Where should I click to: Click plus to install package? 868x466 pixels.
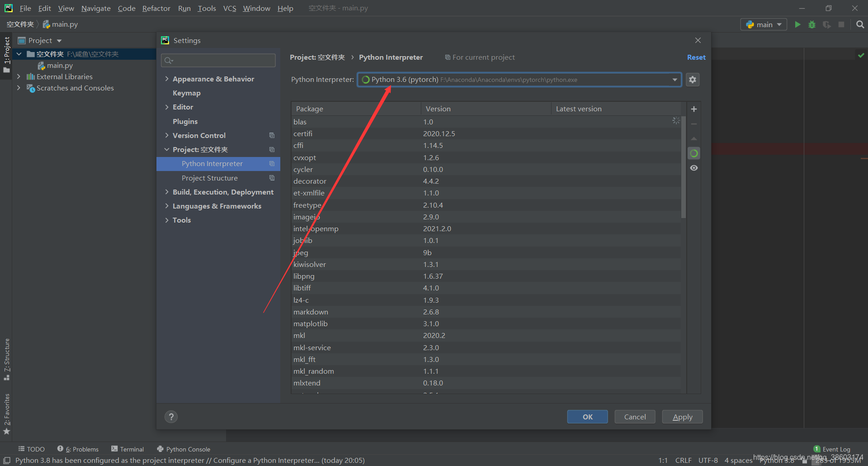694,109
